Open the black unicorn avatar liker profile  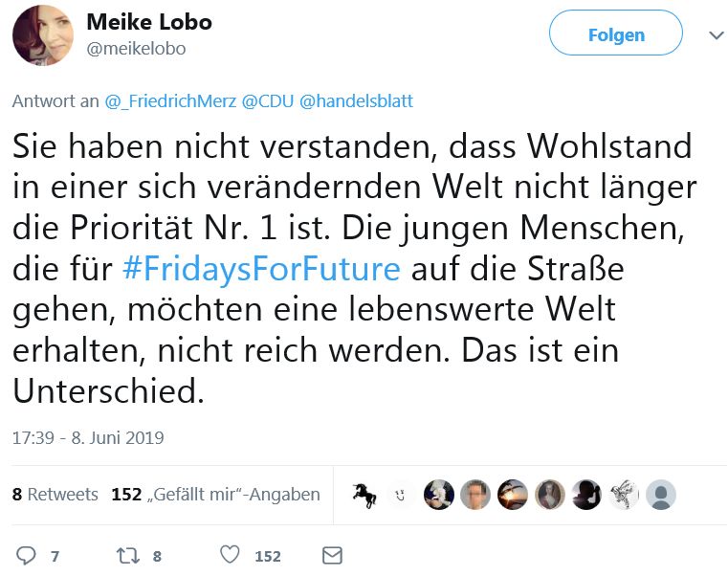364,495
